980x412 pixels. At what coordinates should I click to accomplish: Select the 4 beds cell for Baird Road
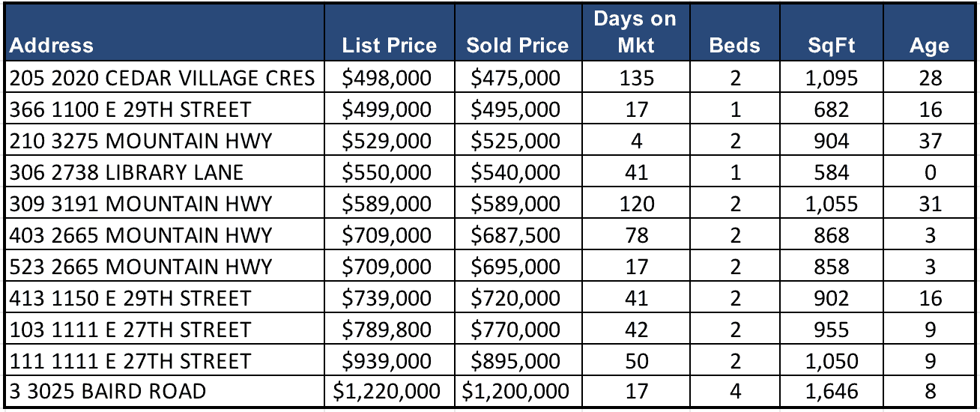coord(734,391)
